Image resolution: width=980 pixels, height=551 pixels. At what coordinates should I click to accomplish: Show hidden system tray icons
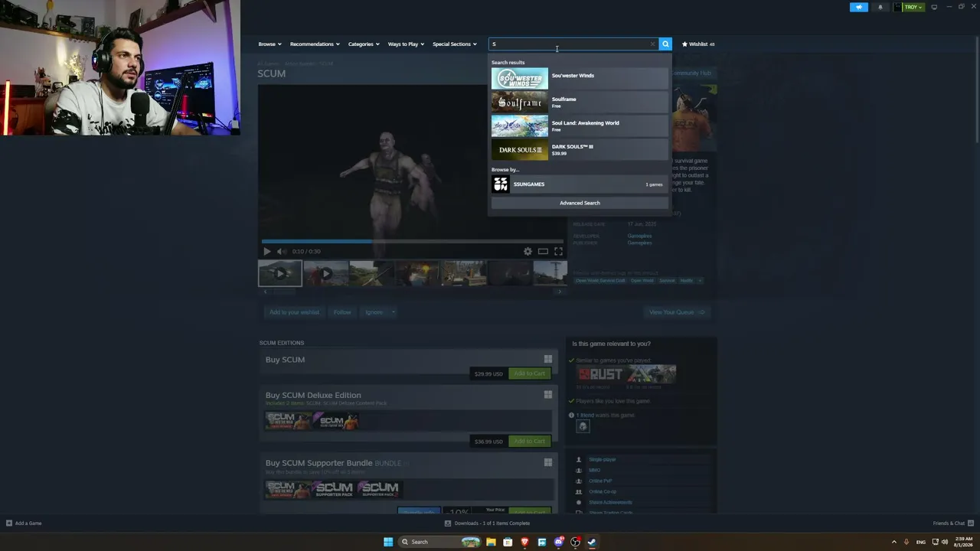pyautogui.click(x=893, y=542)
